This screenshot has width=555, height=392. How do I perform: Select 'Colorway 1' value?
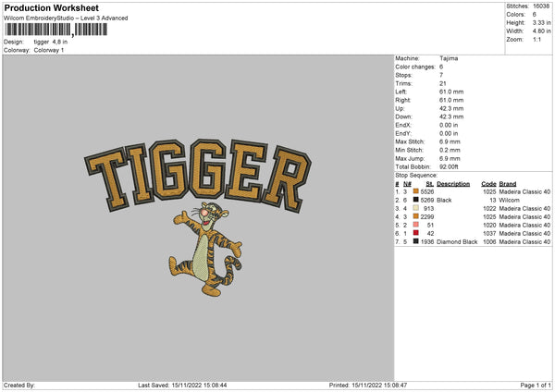tap(49, 50)
